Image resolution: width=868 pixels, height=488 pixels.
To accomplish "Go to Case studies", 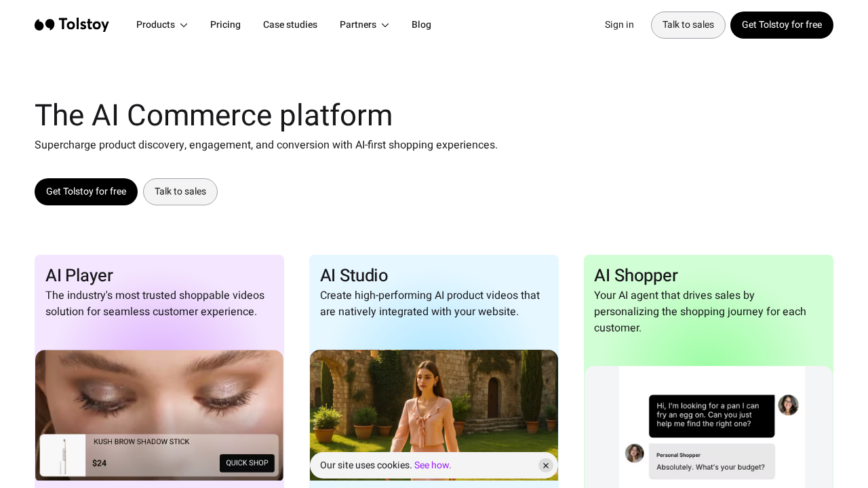I will click(290, 25).
